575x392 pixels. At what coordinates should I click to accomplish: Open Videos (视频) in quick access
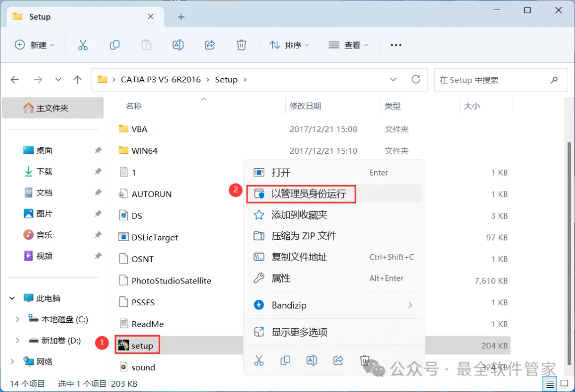point(44,256)
